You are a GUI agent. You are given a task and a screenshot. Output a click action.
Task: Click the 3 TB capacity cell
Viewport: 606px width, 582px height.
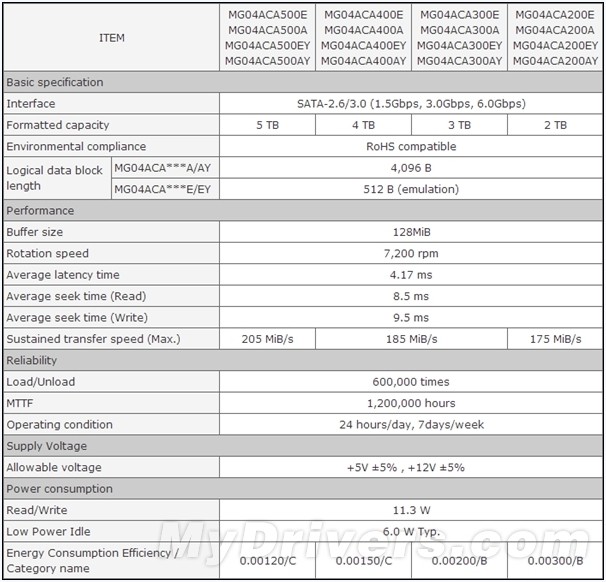459,125
